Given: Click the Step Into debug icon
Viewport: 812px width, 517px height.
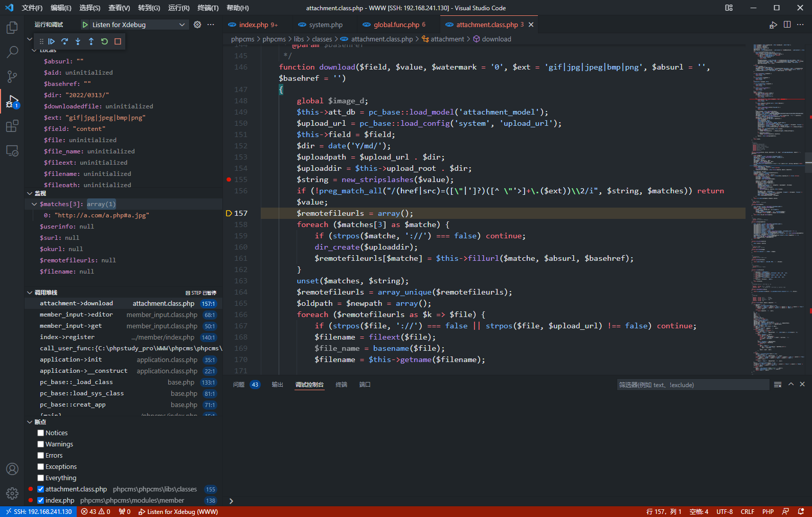Looking at the screenshot, I should pos(78,41).
